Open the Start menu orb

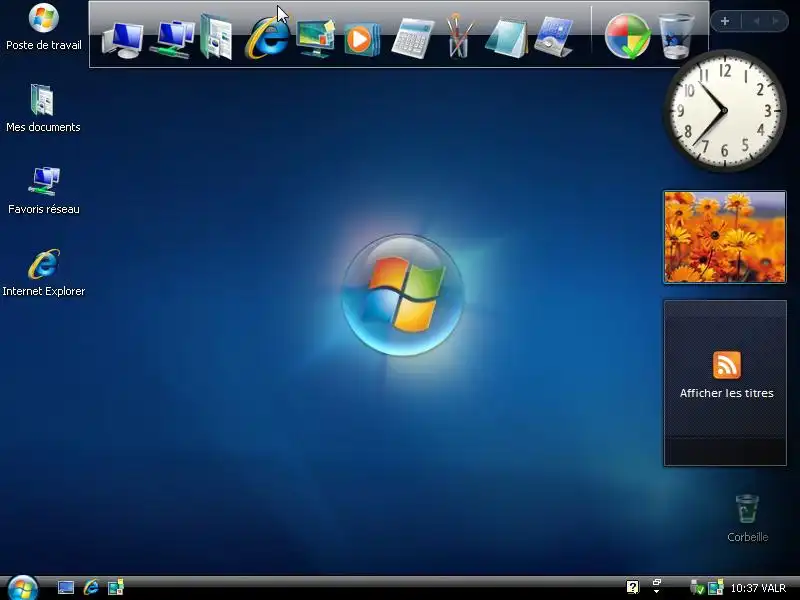(22, 588)
